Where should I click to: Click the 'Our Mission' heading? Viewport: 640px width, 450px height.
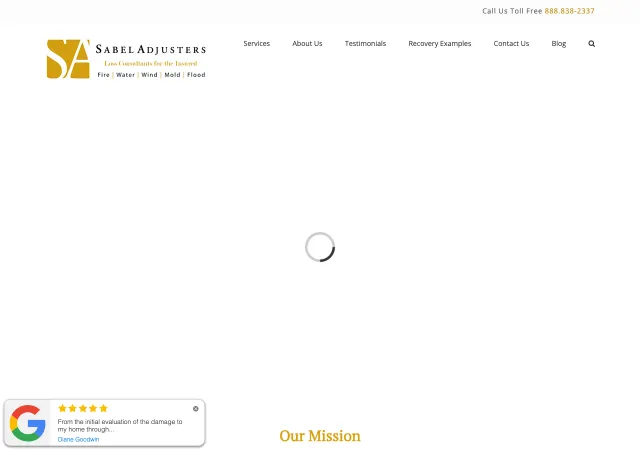click(320, 436)
